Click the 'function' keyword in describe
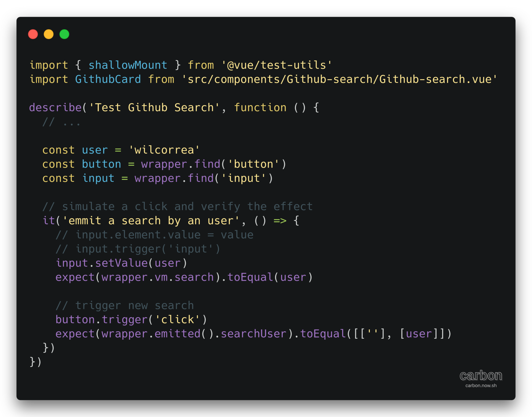Viewport: 532px width, 417px height. [260, 107]
